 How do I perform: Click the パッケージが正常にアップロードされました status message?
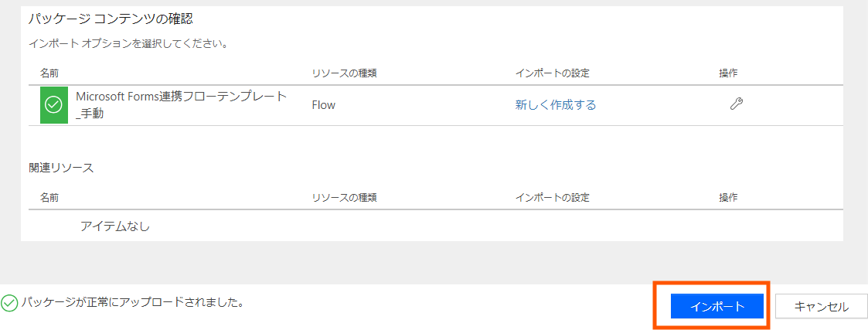click(133, 303)
